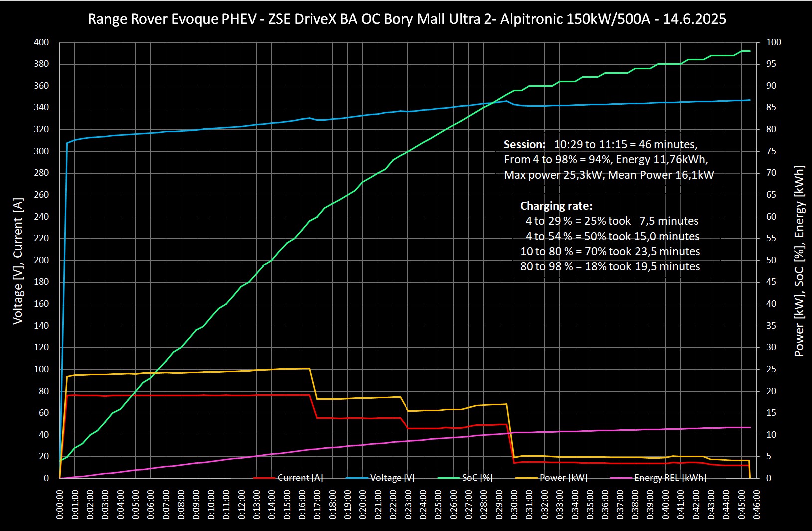Click the 10 to 80 % took 23,5 minutes line

click(610, 252)
